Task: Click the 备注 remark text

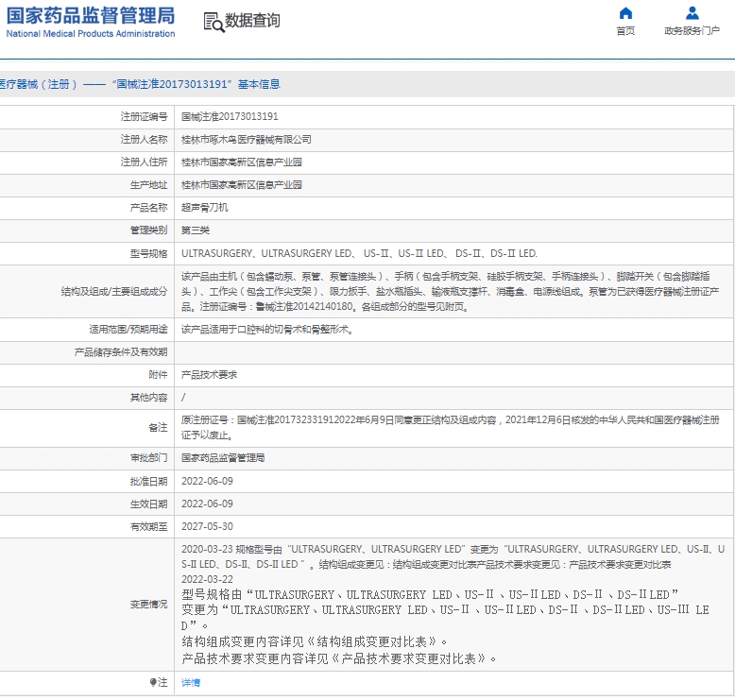Action: point(450,428)
